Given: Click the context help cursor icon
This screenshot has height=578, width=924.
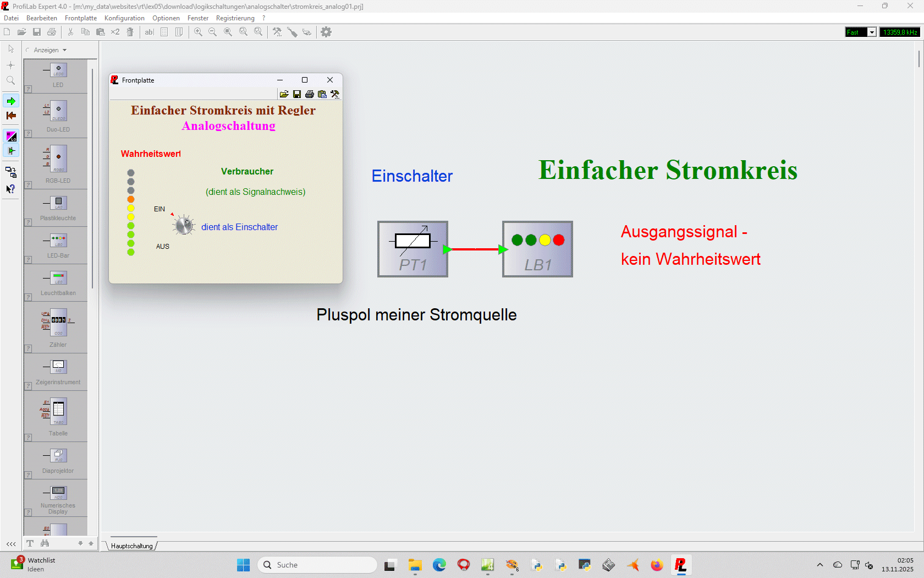Looking at the screenshot, I should tap(10, 189).
